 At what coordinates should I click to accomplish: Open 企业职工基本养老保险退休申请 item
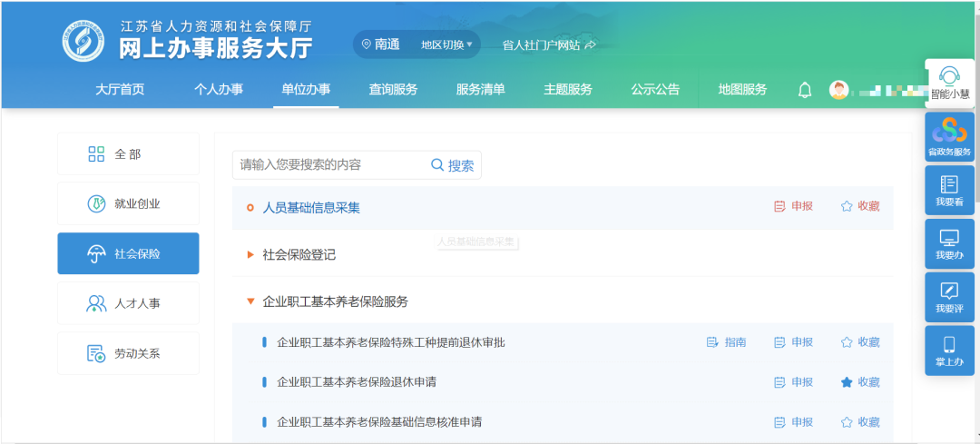(x=357, y=382)
